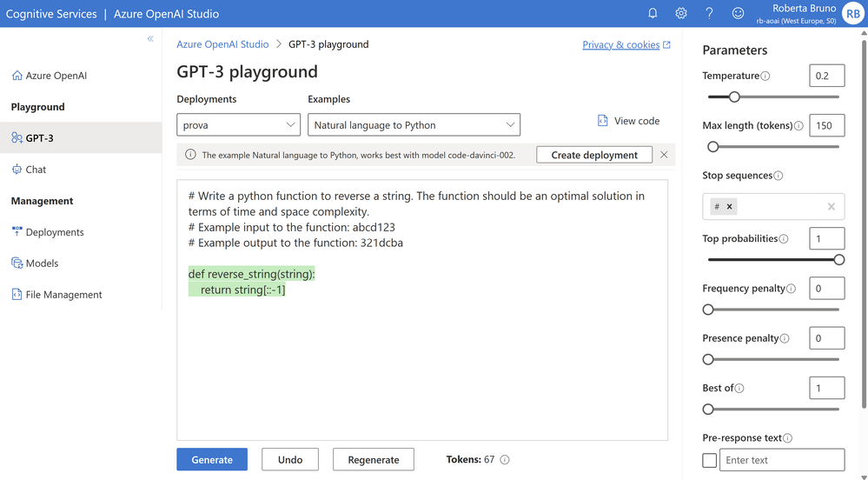Click the Max length info icon

pos(798,126)
